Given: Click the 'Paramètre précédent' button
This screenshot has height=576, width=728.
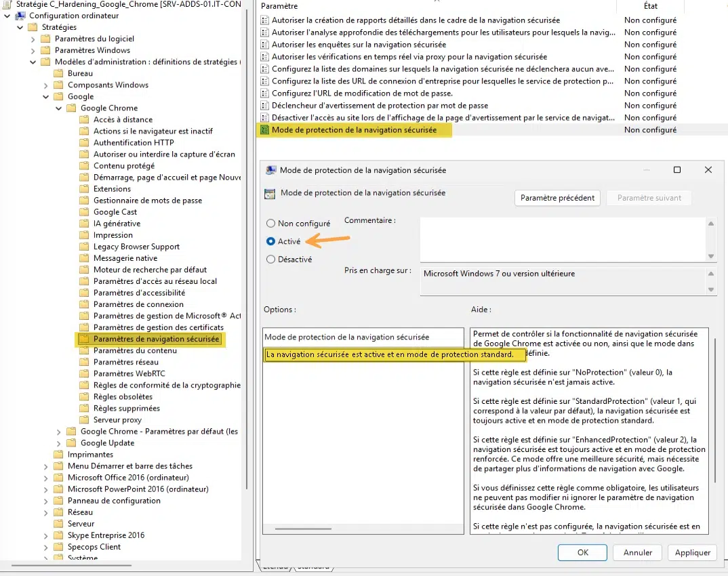Looking at the screenshot, I should 557,198.
